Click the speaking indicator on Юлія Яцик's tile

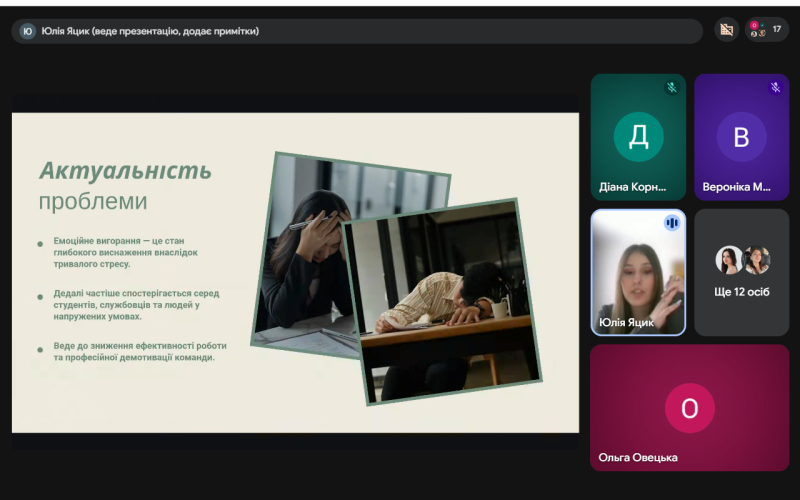[x=672, y=223]
